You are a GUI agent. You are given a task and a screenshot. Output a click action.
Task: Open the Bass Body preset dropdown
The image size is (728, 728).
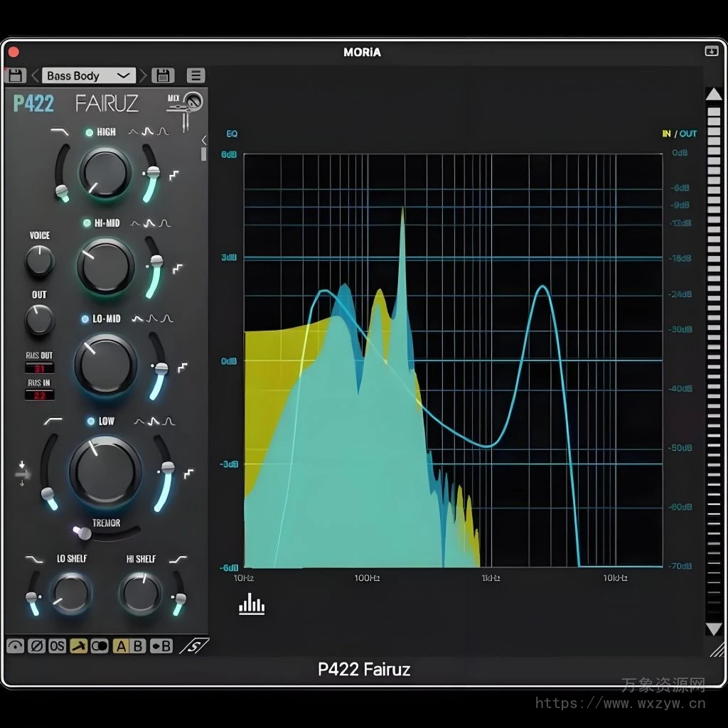[x=87, y=75]
